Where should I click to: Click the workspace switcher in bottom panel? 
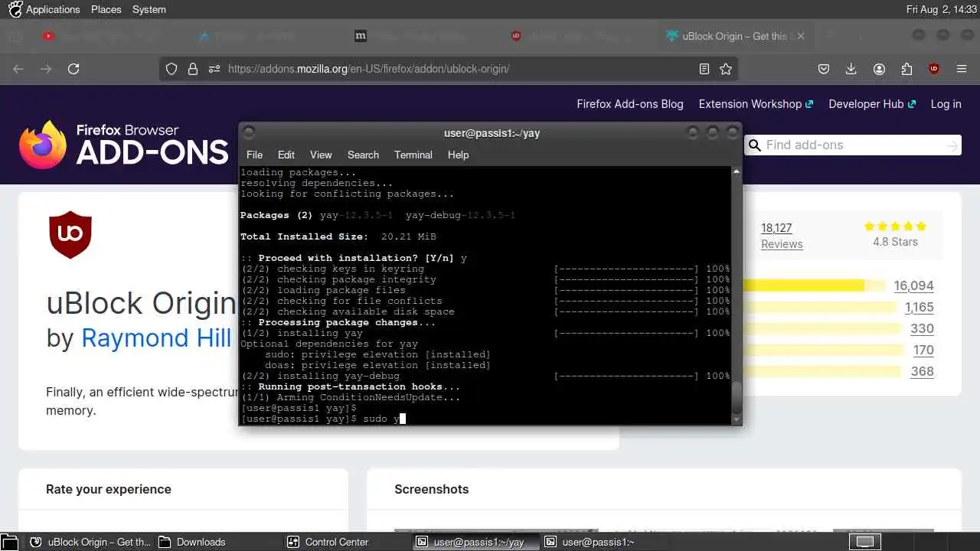[x=865, y=542]
